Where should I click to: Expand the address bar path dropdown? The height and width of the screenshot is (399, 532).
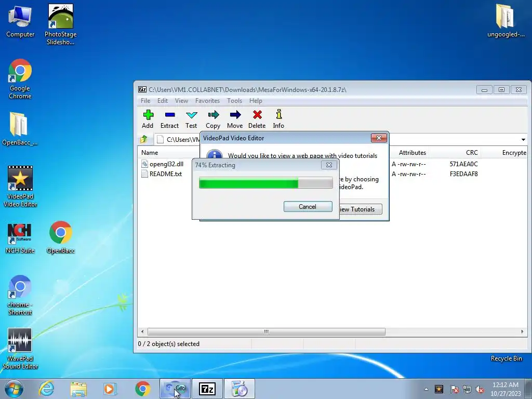coord(523,139)
